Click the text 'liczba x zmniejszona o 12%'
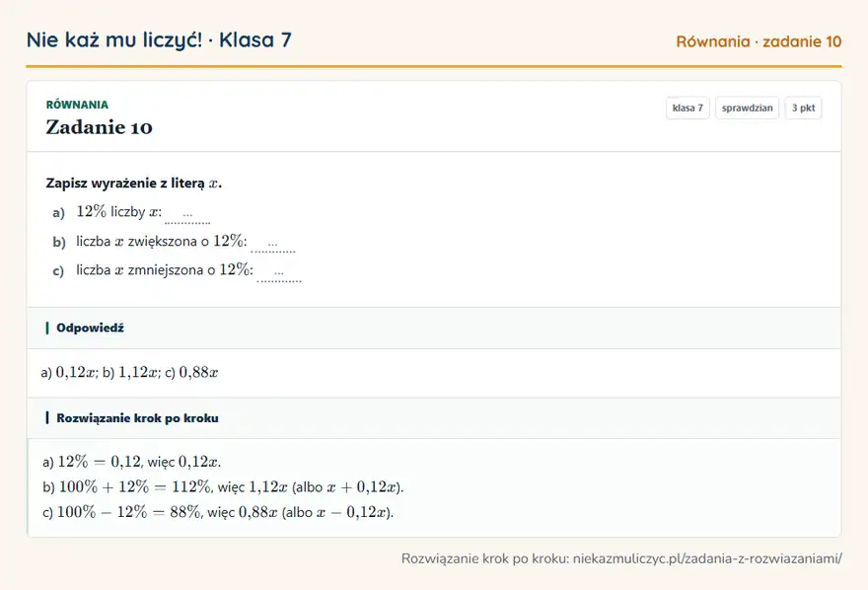 click(x=165, y=270)
